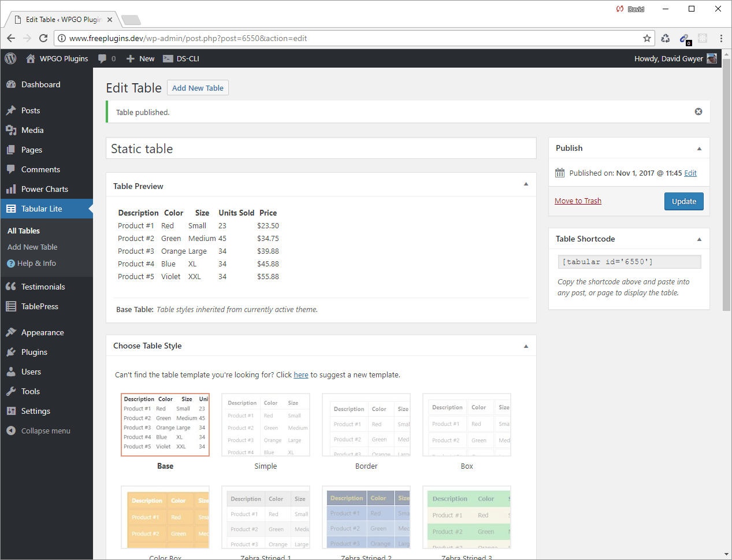Image resolution: width=732 pixels, height=560 pixels.
Task: Select the Base table style thumbnail
Action: pos(165,425)
